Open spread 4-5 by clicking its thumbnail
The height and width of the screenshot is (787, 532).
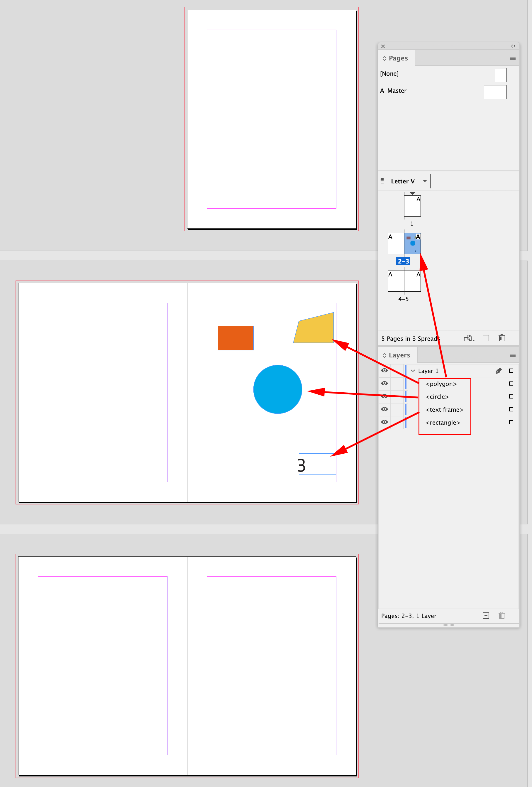click(404, 281)
